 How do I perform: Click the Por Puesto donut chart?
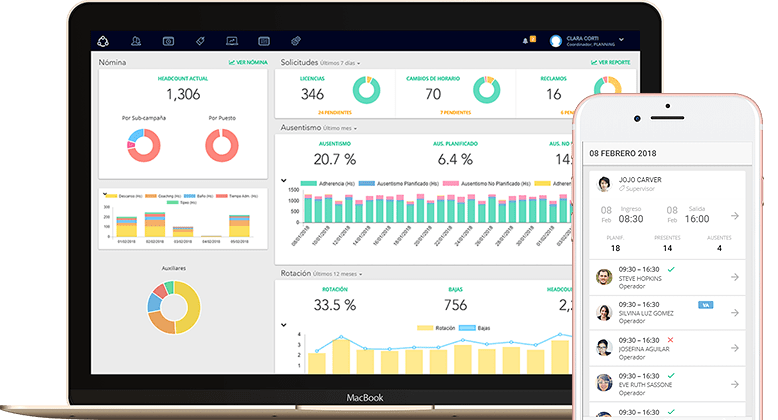click(222, 145)
